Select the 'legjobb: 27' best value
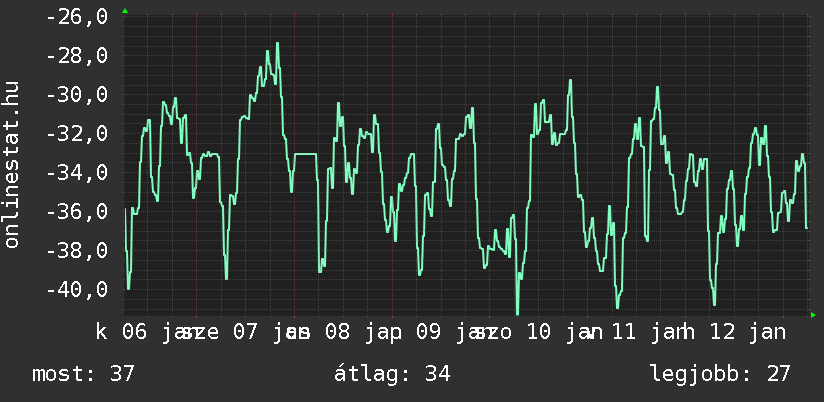 [x=720, y=374]
